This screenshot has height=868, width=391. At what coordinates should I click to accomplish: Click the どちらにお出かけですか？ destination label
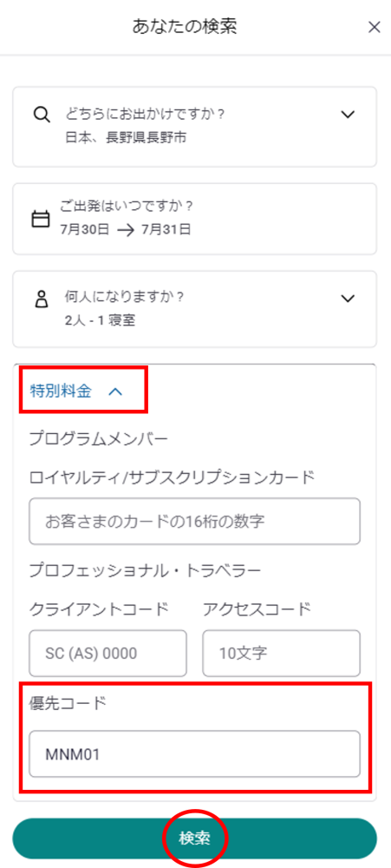(x=145, y=115)
